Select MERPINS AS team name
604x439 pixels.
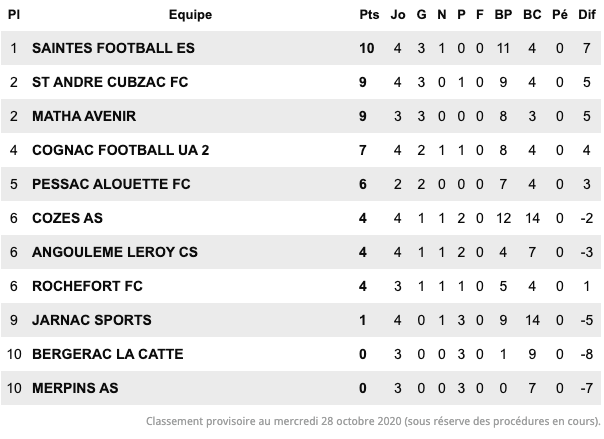tap(75, 388)
